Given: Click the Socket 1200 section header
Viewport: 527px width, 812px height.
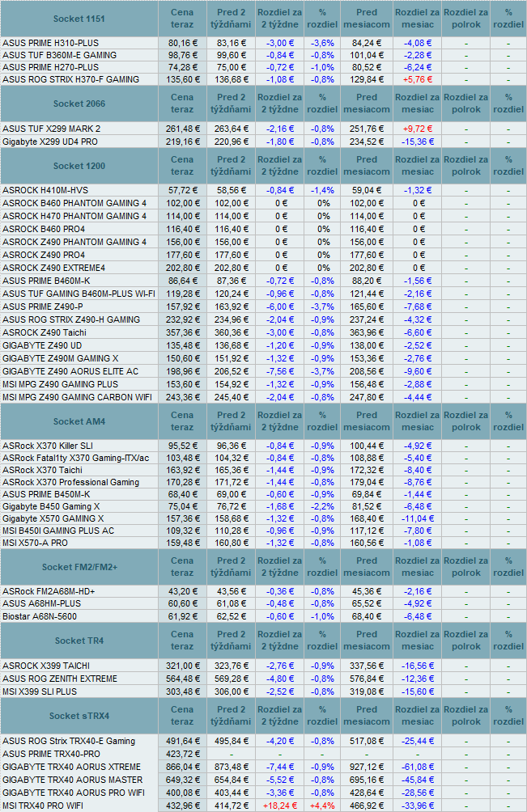Looking at the screenshot, I should point(79,166).
